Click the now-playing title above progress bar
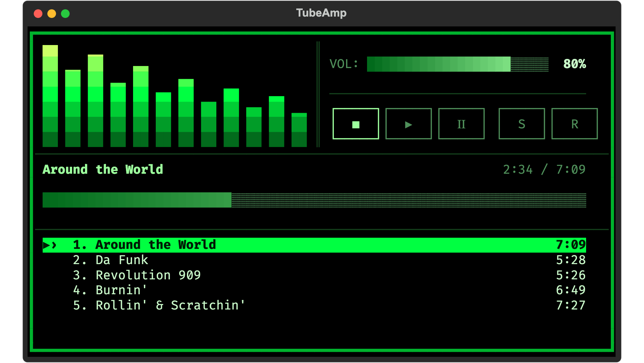 [103, 169]
